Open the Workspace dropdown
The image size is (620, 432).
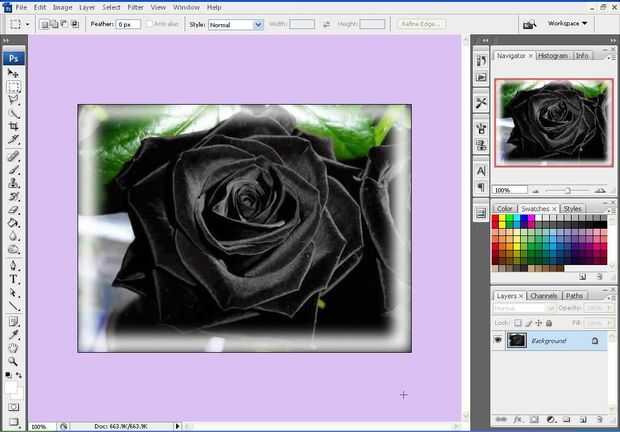click(x=568, y=23)
